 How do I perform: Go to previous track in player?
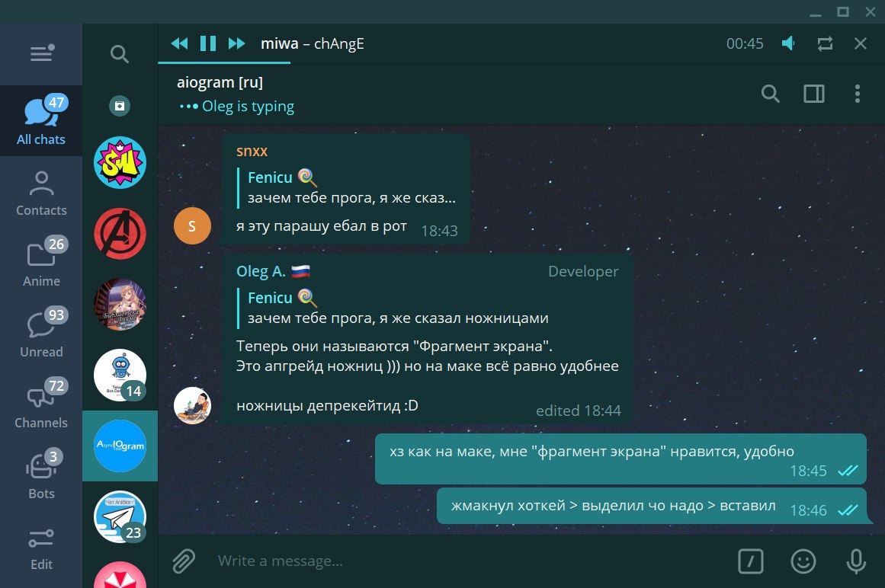click(179, 43)
